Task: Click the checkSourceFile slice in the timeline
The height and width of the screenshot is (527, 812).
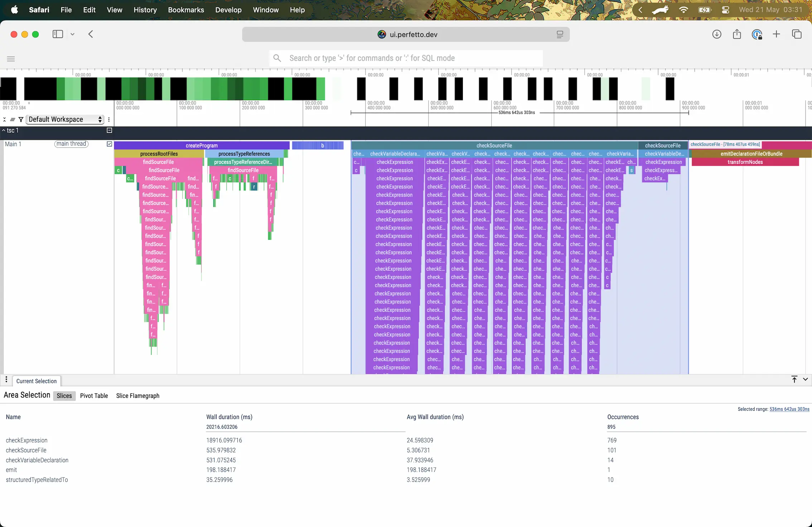Action: 494,145
